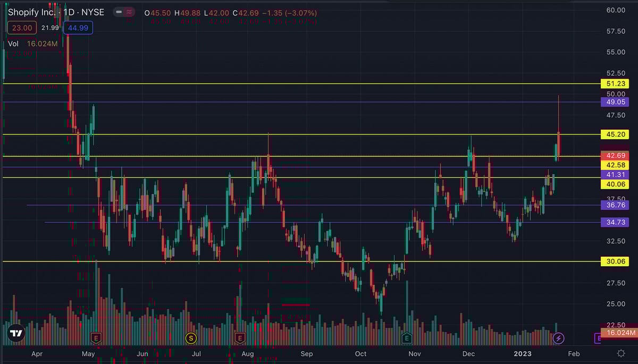The height and width of the screenshot is (364, 638).
Task: Select the 34.73 purple price label
Action: 615,222
